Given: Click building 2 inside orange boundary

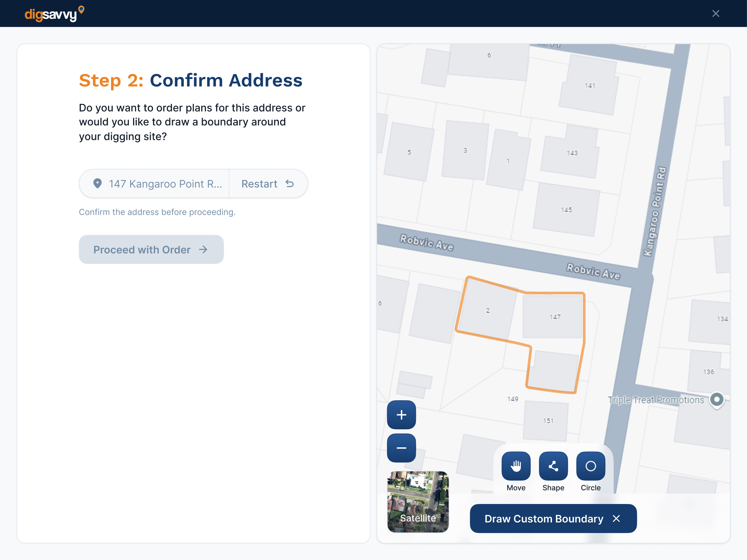Looking at the screenshot, I should [487, 310].
